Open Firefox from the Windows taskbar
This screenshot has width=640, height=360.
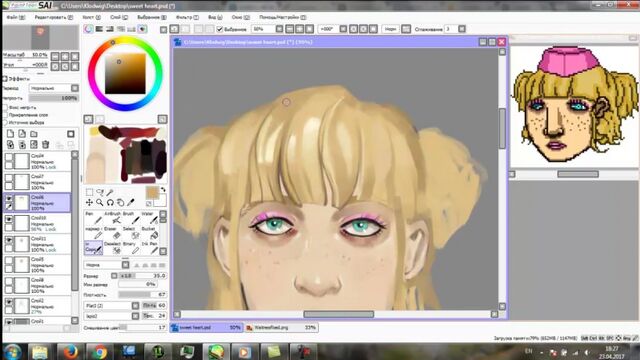pyautogui.click(x=70, y=351)
